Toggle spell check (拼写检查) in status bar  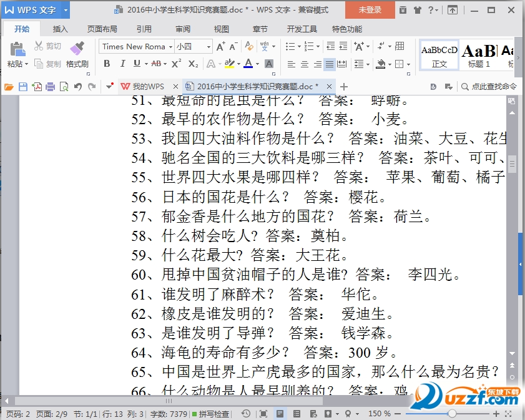tap(210, 414)
